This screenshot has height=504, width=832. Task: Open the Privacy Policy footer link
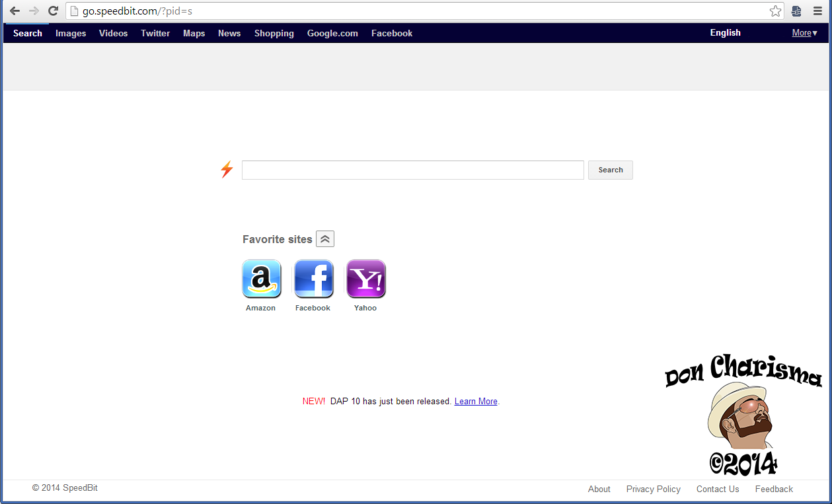(x=653, y=489)
